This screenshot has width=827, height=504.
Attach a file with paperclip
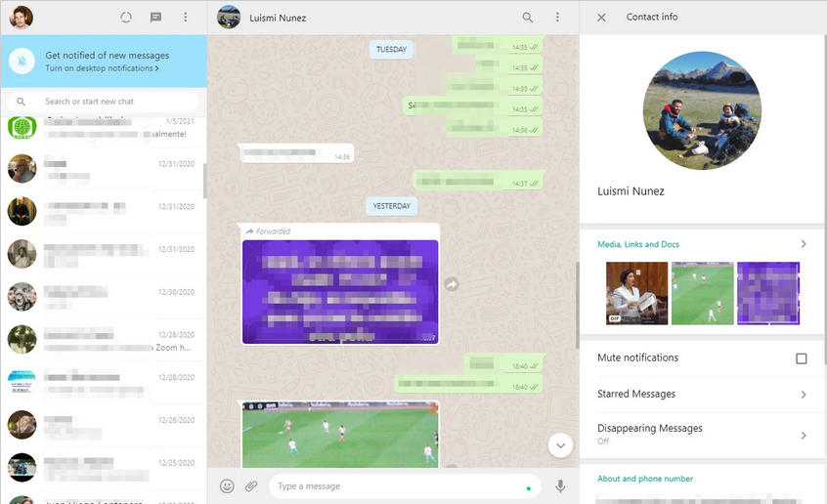(x=251, y=486)
